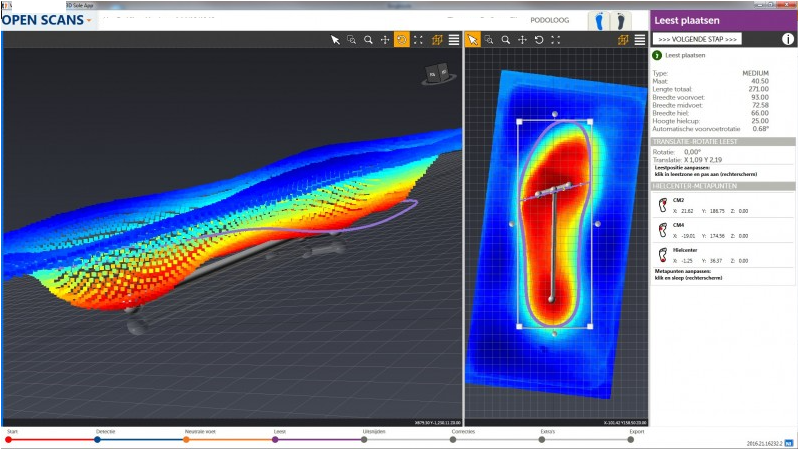Click the undo rotation icon in the 2D view
This screenshot has height=449, width=798.
(x=539, y=40)
